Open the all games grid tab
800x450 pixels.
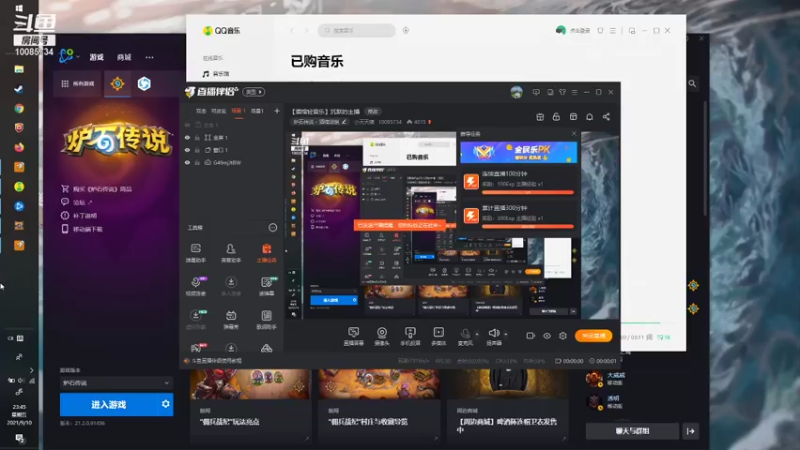click(78, 84)
